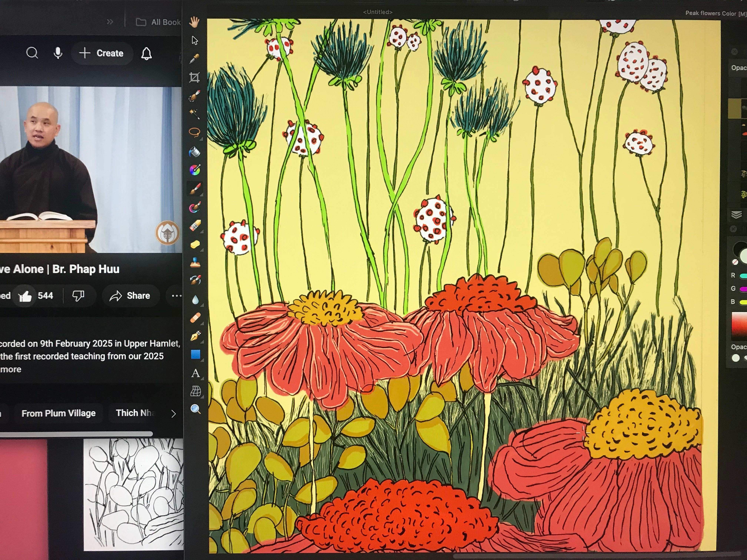747x560 pixels.
Task: Select the blue Rectangle shape tool
Action: tap(195, 354)
